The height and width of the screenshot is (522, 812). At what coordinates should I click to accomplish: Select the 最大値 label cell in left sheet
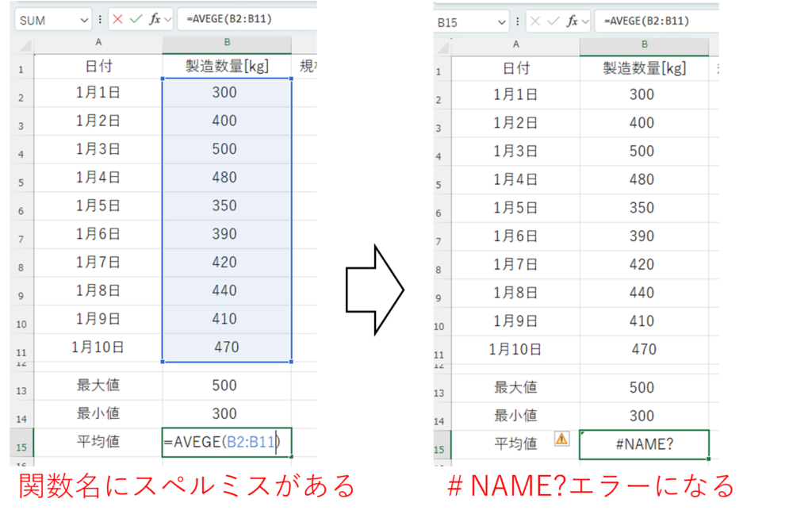click(98, 386)
